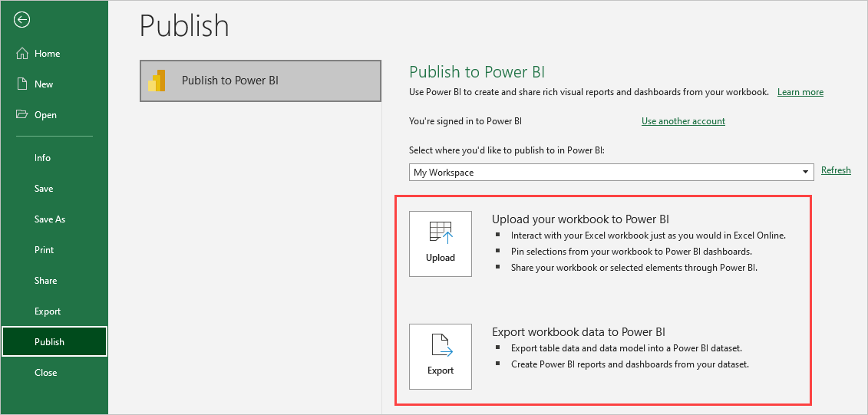The image size is (868, 415).
Task: Click the Home house icon
Action: coord(22,54)
